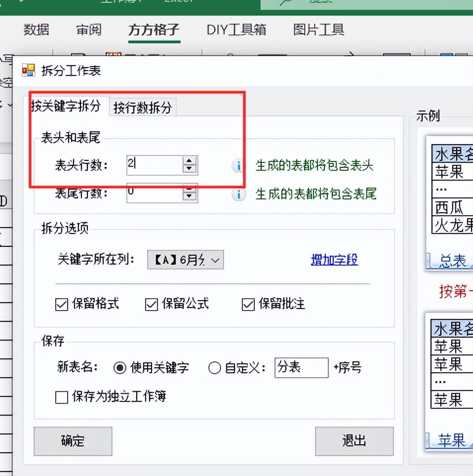Click the info icon beside 表头行数

[238, 166]
